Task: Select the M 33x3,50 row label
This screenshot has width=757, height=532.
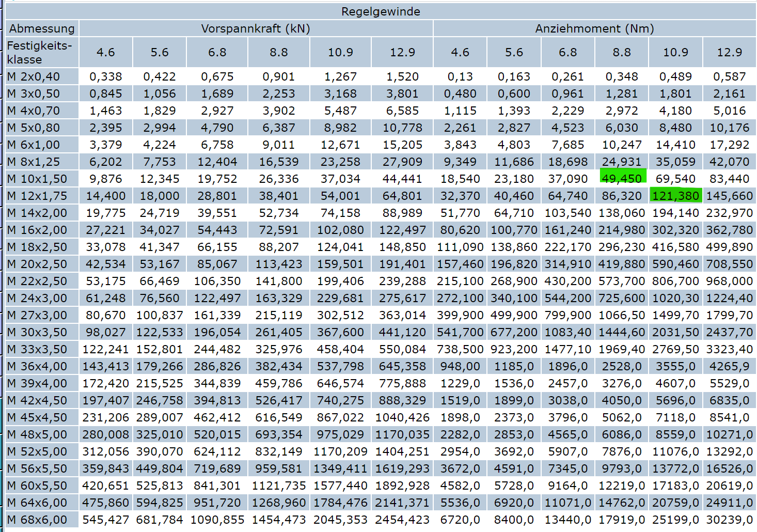Action: pyautogui.click(x=42, y=349)
